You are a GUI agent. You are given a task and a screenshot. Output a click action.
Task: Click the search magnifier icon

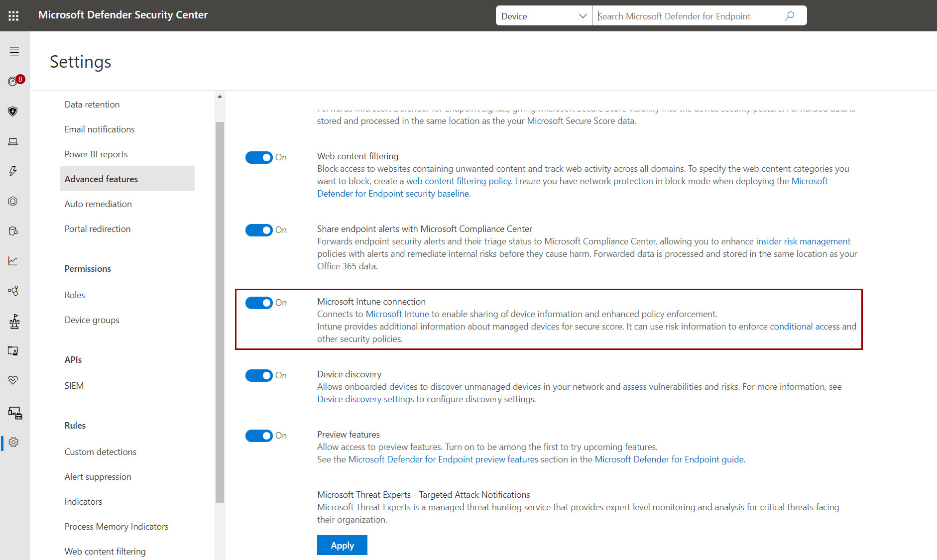(x=789, y=16)
